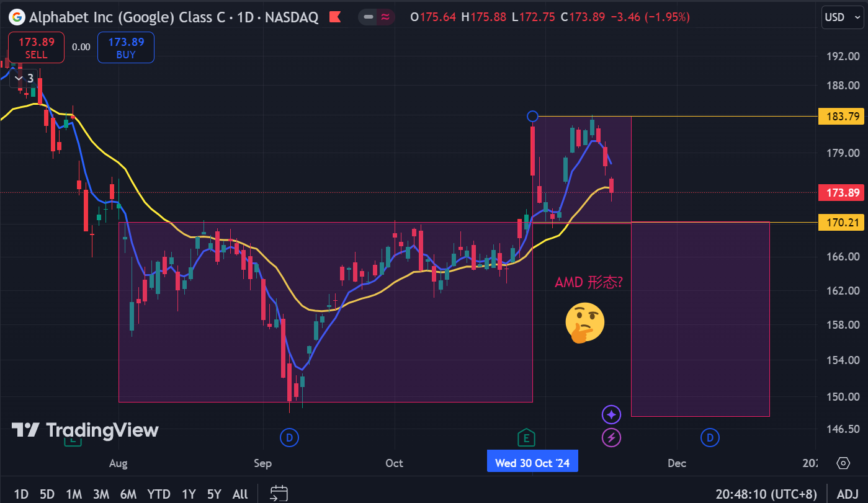Click the 183.79 yellow price label

tap(841, 116)
